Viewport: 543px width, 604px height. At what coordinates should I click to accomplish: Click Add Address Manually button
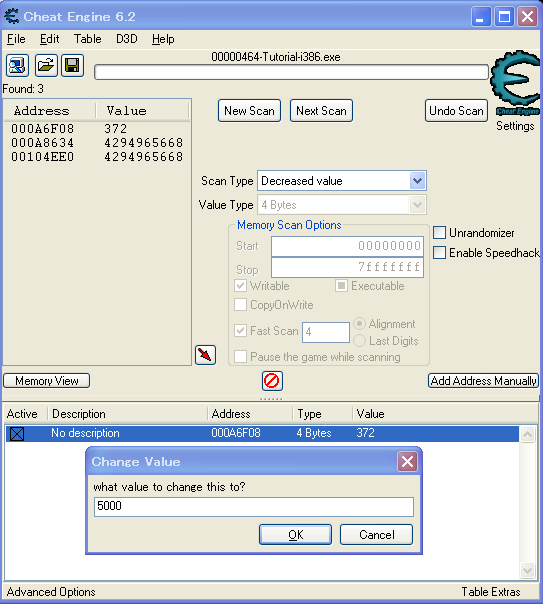coord(483,381)
